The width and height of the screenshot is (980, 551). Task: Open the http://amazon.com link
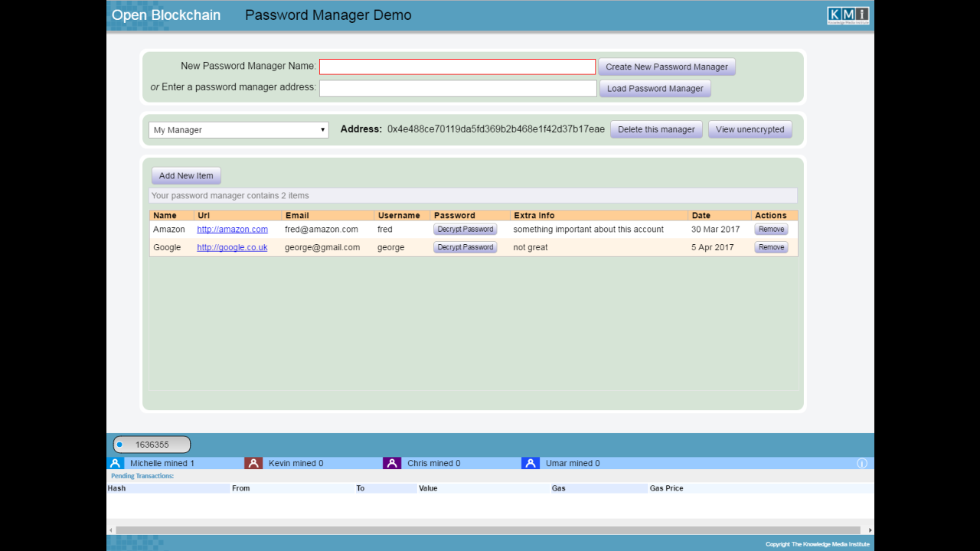click(232, 229)
